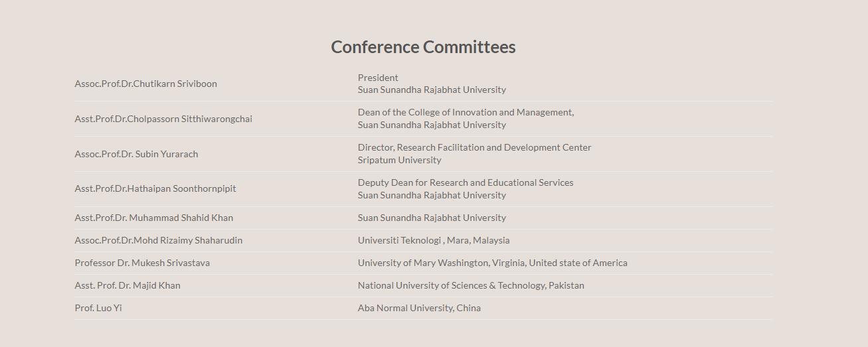Select Asst.Prof.Dr. Muhammad Shahid Khan name
868x347 pixels.
click(x=154, y=218)
